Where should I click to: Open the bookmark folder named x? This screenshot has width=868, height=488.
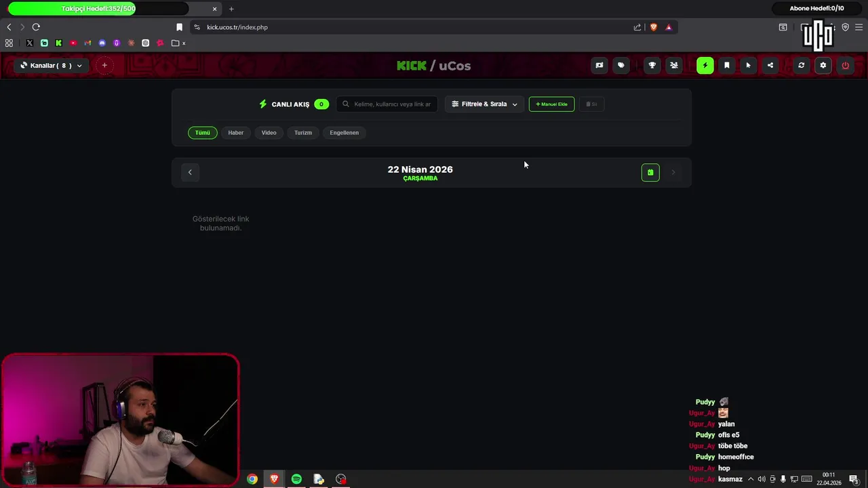click(178, 43)
